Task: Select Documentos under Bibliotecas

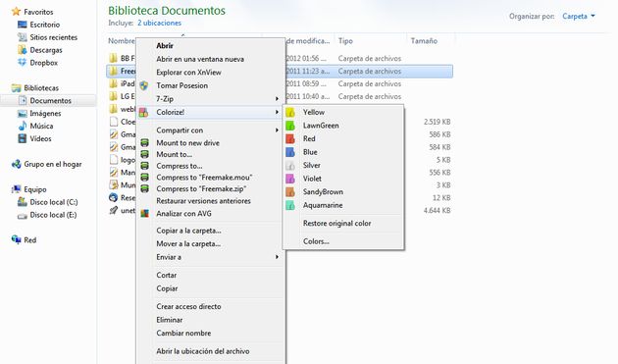Action: click(x=50, y=101)
